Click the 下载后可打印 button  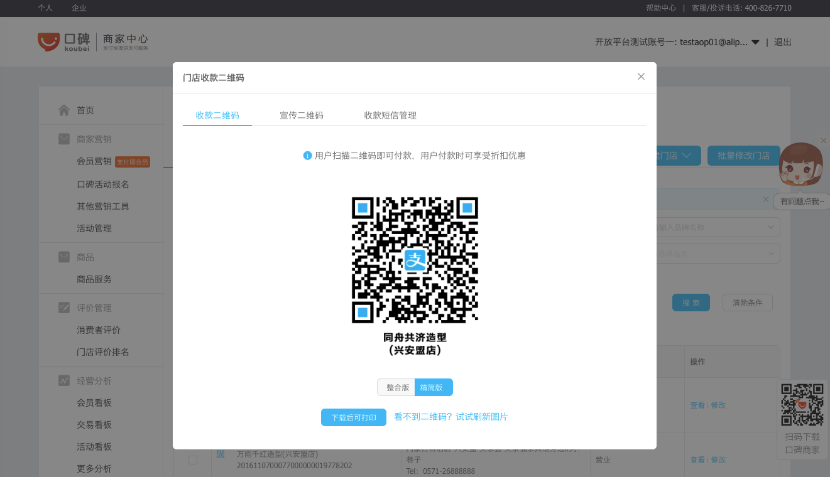pyautogui.click(x=354, y=417)
